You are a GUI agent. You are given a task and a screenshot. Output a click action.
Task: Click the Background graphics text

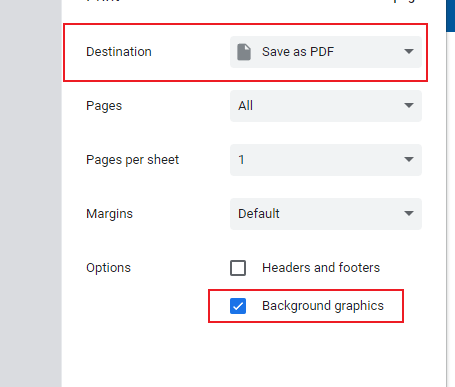click(323, 306)
